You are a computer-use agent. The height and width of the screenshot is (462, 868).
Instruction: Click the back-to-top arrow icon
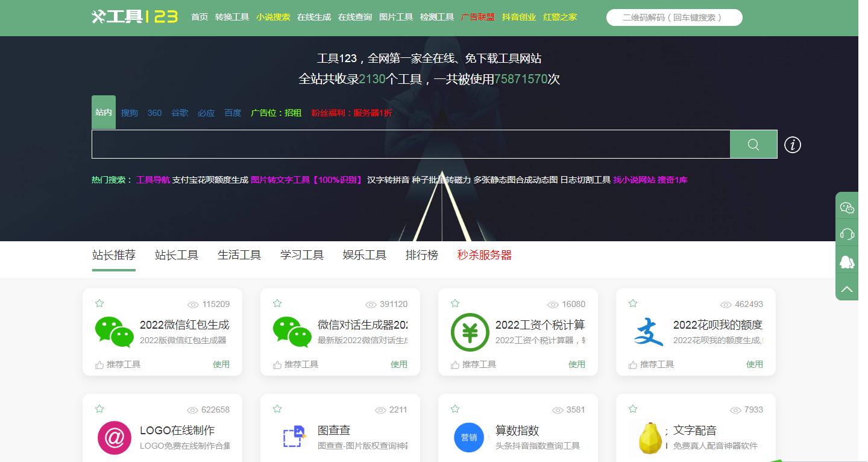(x=847, y=286)
